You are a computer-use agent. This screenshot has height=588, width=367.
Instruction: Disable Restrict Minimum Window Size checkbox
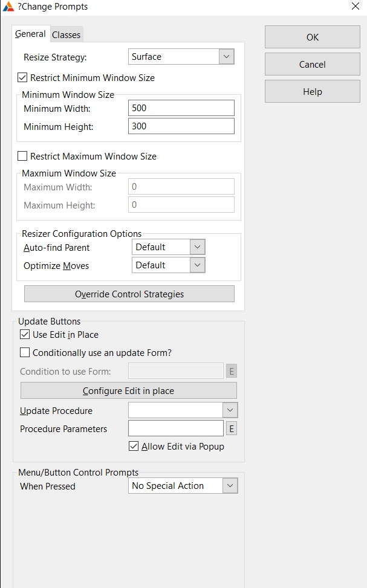click(x=23, y=78)
